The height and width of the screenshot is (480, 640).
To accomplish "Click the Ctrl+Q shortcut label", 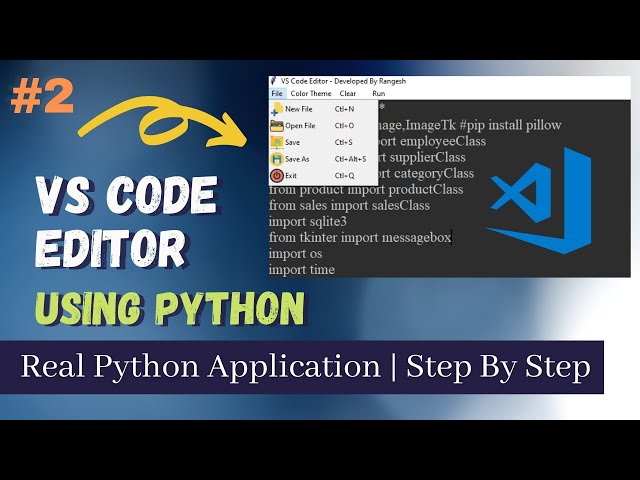I will [x=344, y=176].
